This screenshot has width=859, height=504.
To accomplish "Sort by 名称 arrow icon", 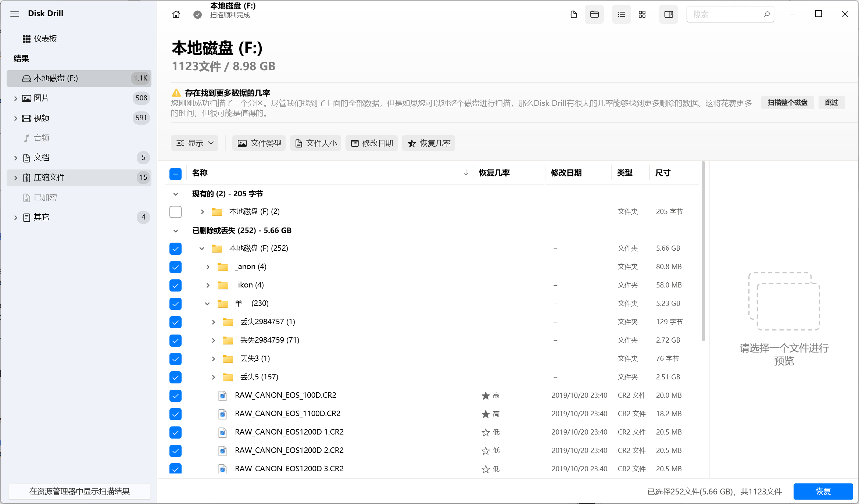I will click(x=466, y=172).
